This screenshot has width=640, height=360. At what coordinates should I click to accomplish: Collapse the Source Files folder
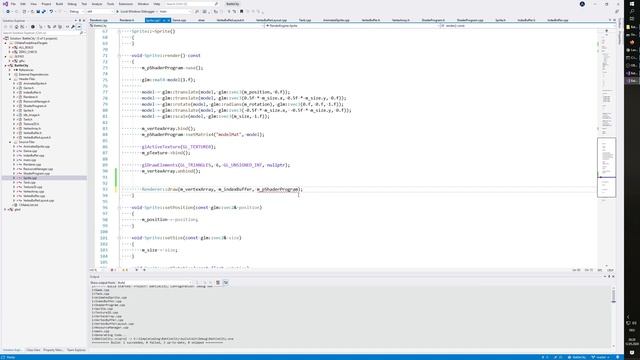click(10, 142)
